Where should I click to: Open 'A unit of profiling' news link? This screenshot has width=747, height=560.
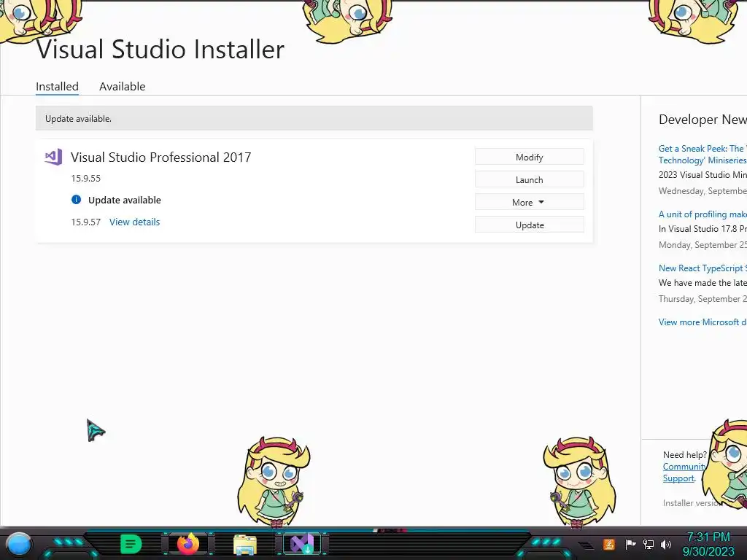[x=703, y=214]
